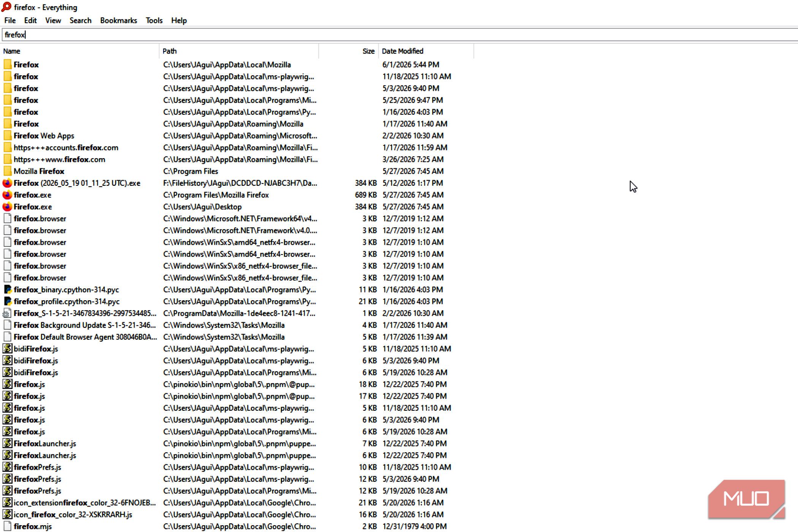The image size is (798, 532).
Task: Click file icon of Firefox Background Update task
Action: tap(7, 325)
